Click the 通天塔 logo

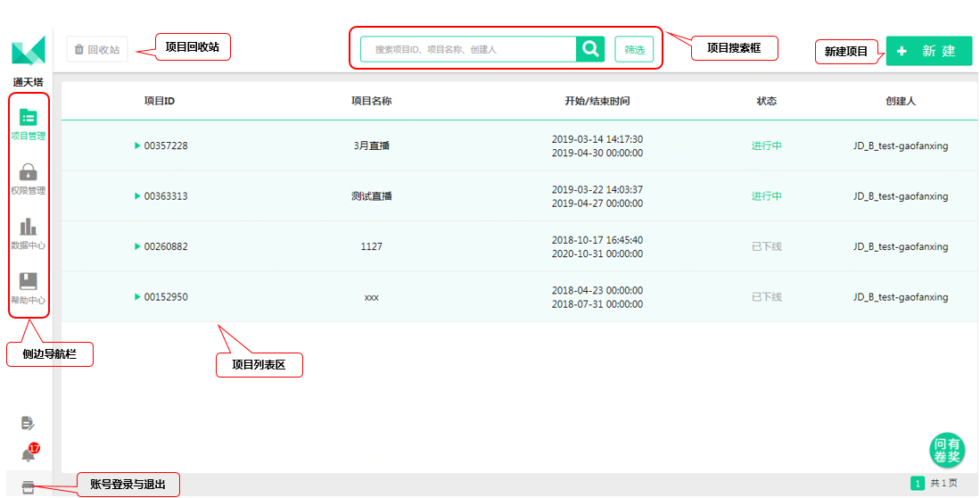click(x=29, y=51)
